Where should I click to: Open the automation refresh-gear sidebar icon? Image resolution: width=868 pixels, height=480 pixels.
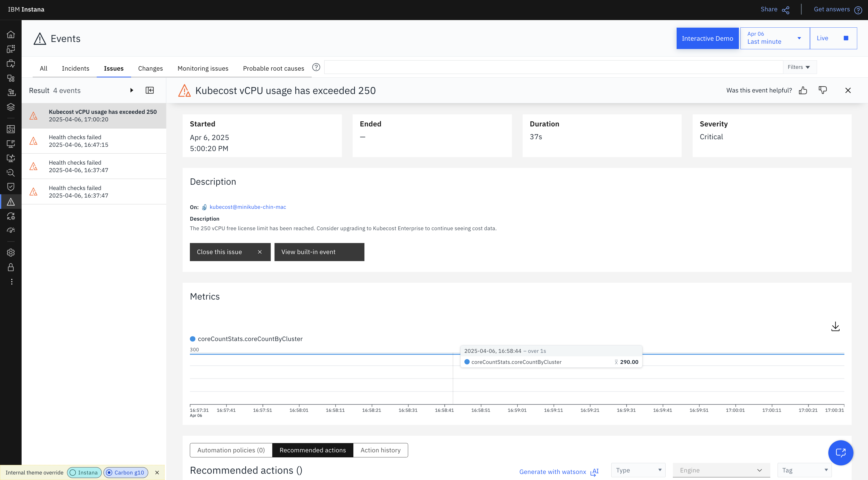click(11, 216)
